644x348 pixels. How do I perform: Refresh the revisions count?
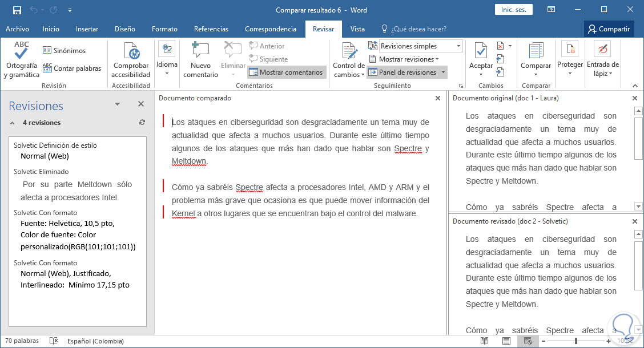coord(142,122)
